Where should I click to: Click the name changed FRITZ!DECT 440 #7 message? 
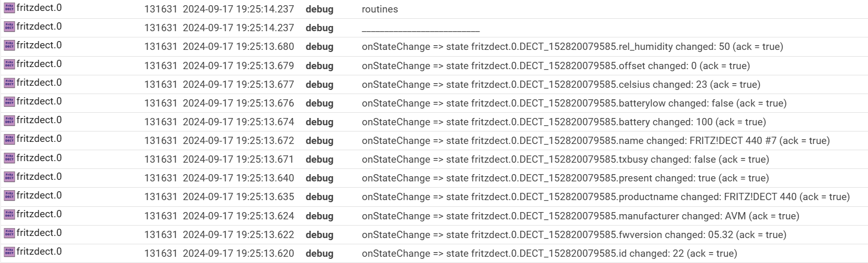(x=595, y=140)
